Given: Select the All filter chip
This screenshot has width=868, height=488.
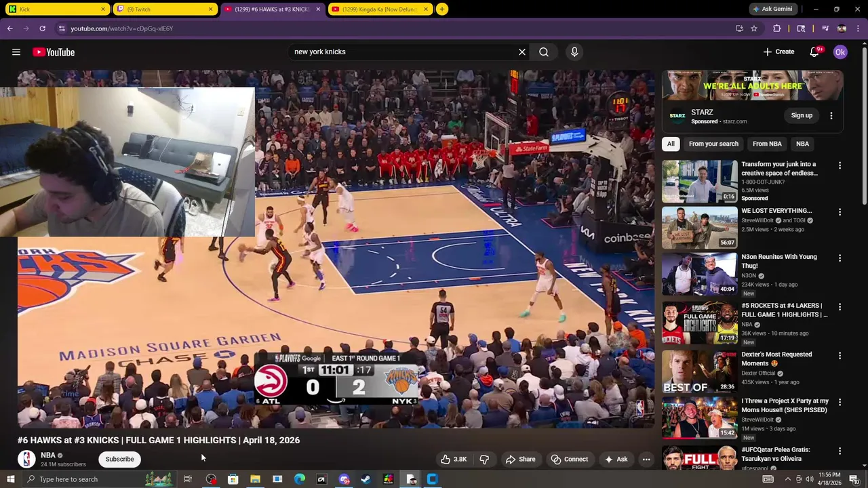Looking at the screenshot, I should pos(671,144).
